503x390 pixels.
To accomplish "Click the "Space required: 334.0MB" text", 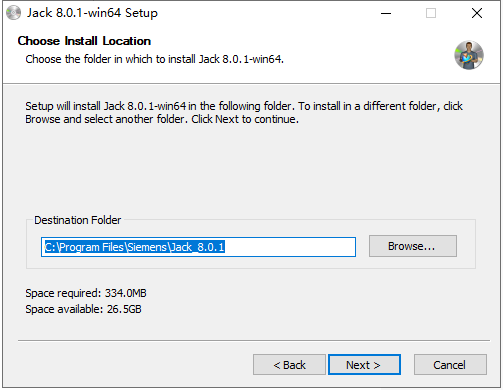I will [86, 293].
